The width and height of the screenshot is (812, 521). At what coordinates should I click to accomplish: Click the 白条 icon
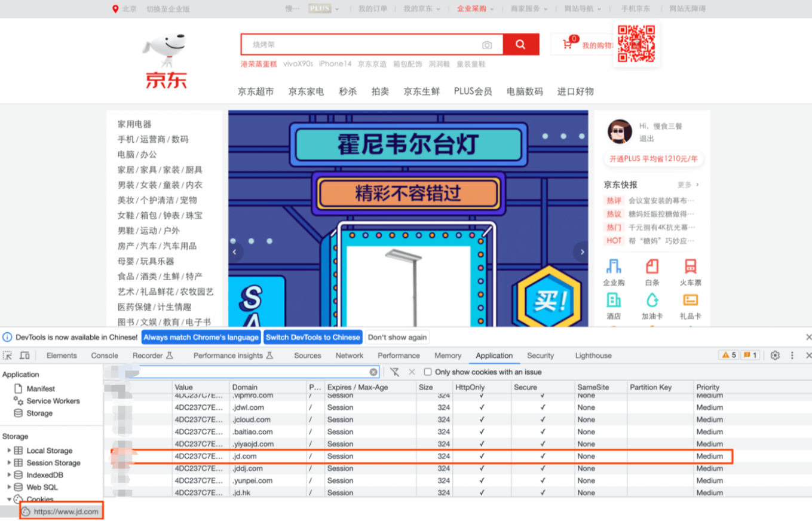(x=652, y=266)
